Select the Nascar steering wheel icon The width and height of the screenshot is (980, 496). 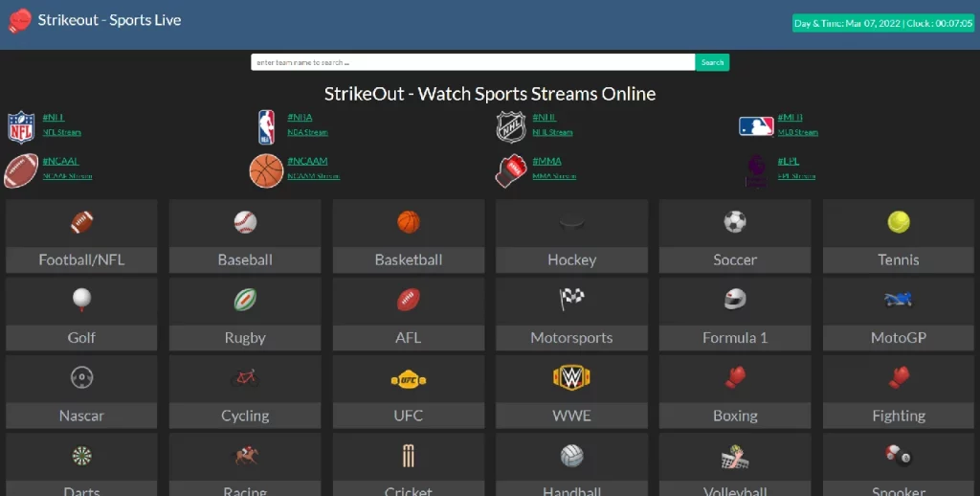point(82,377)
